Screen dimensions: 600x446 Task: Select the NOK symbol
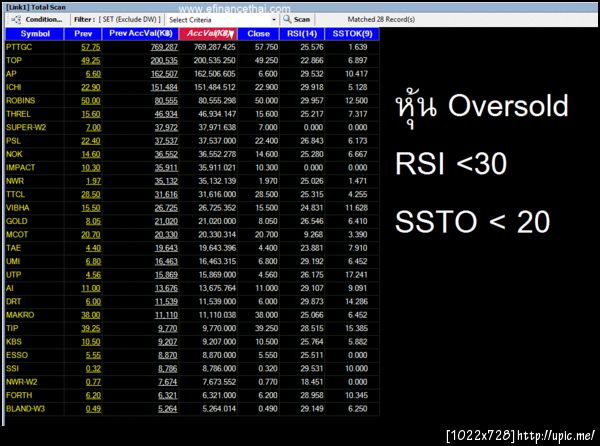click(14, 154)
